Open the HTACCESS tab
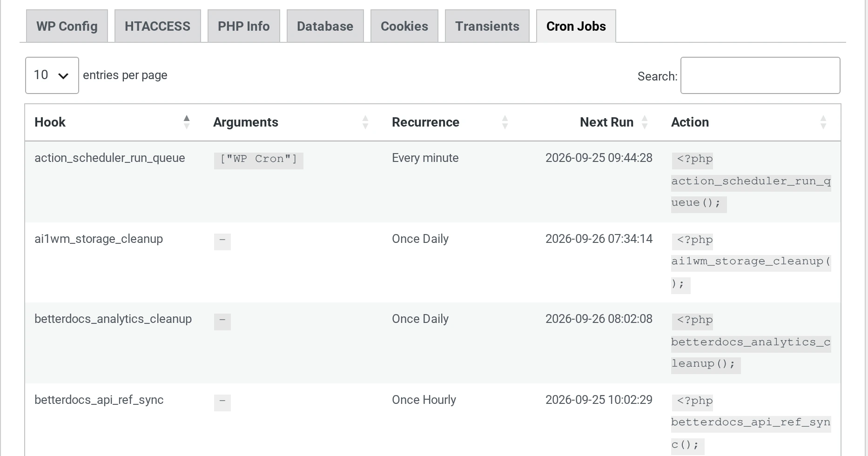Image resolution: width=868 pixels, height=456 pixels. point(157,26)
